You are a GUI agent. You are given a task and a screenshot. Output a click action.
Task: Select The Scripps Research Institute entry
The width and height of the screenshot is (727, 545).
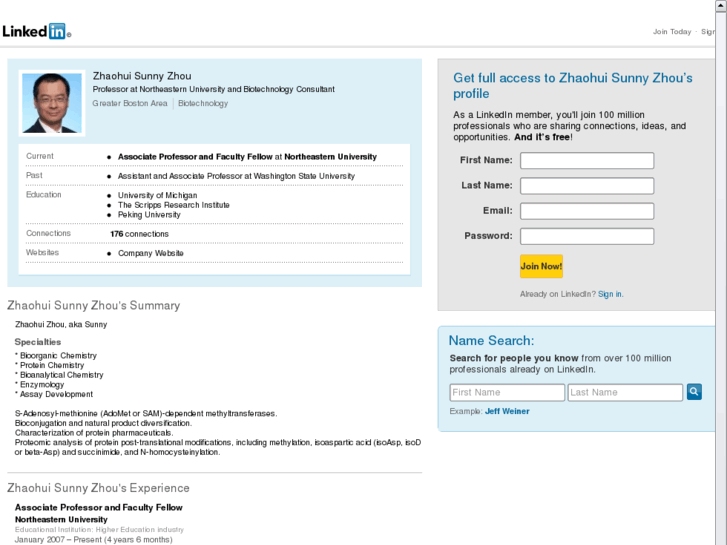tap(173, 205)
